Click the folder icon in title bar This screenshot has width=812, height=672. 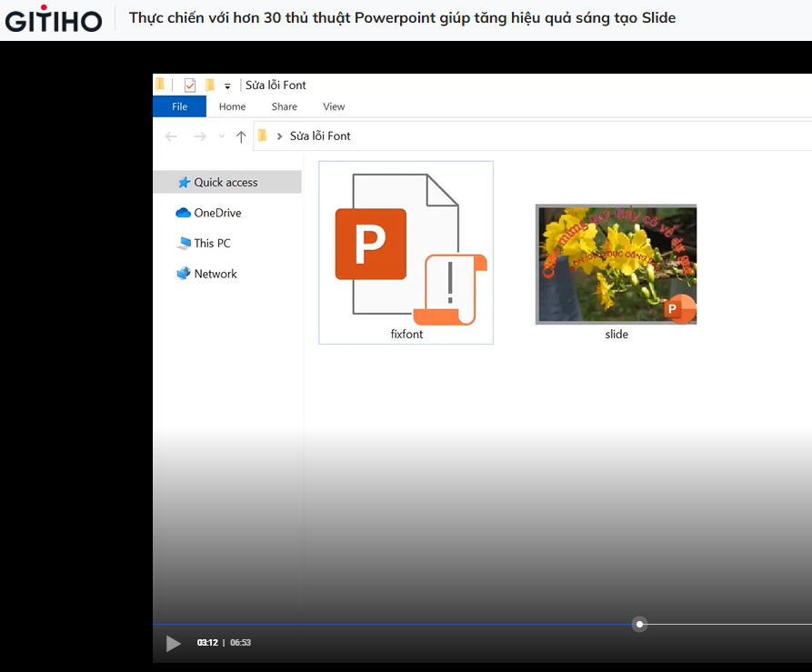click(160, 85)
